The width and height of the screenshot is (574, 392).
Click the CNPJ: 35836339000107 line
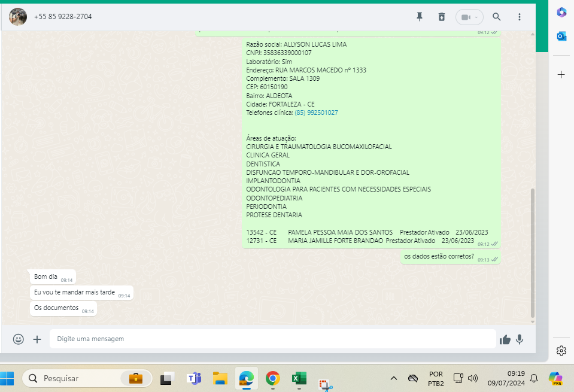(278, 53)
